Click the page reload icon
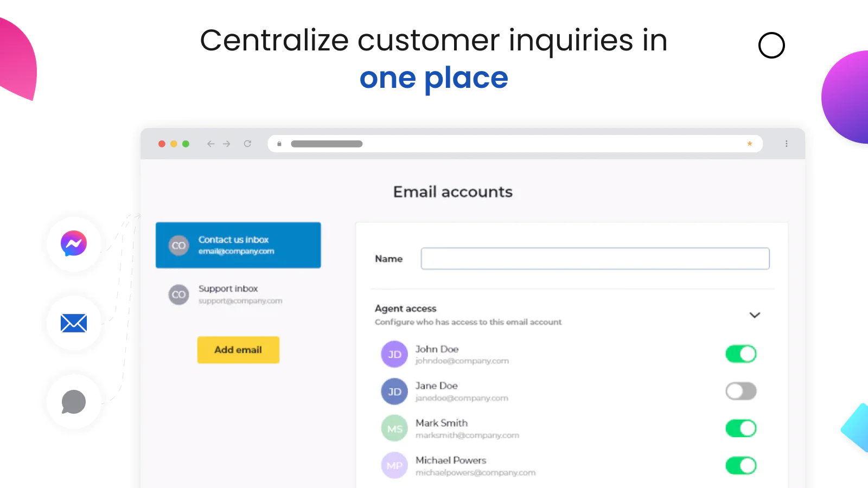The image size is (868, 488). pos(247,144)
